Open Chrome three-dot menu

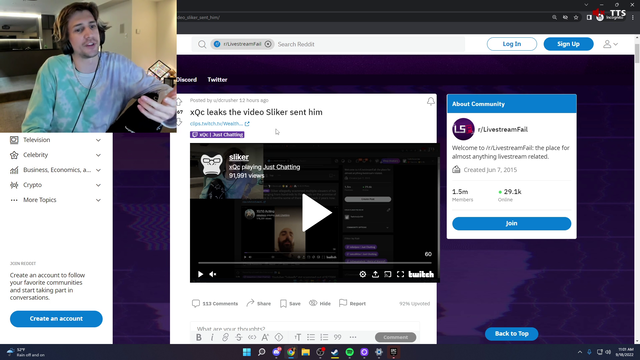633,18
